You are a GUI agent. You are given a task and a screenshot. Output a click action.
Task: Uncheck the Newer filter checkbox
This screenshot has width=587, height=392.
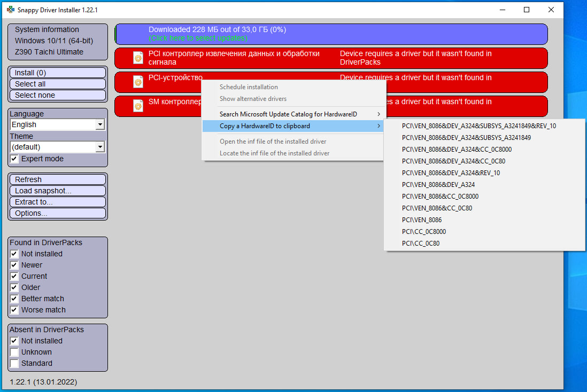[x=14, y=265]
